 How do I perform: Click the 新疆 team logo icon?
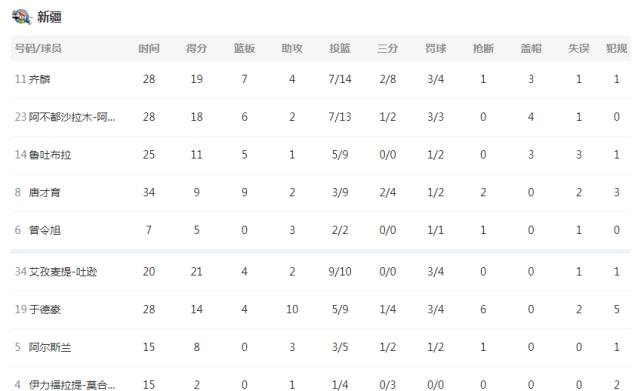coord(22,17)
